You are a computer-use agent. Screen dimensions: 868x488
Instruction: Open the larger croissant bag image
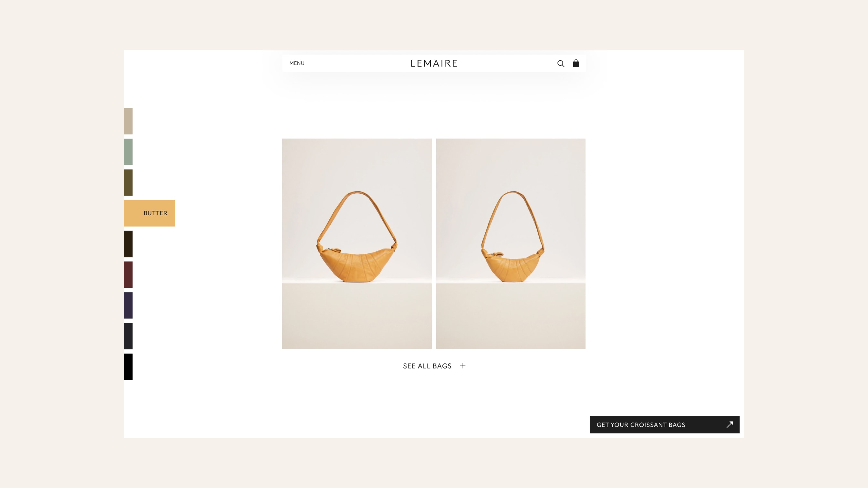coord(356,243)
